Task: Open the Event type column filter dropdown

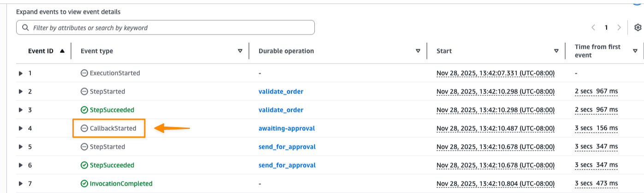Action: point(240,51)
